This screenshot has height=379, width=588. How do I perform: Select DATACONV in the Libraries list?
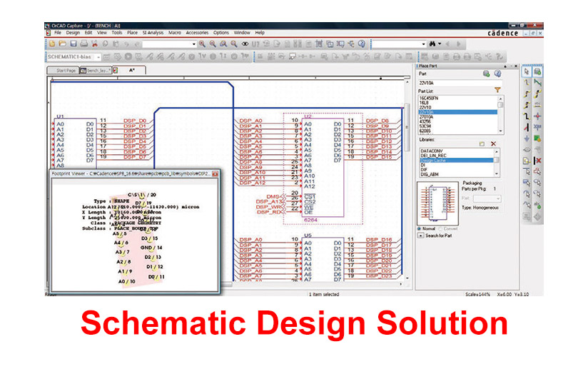click(x=456, y=151)
